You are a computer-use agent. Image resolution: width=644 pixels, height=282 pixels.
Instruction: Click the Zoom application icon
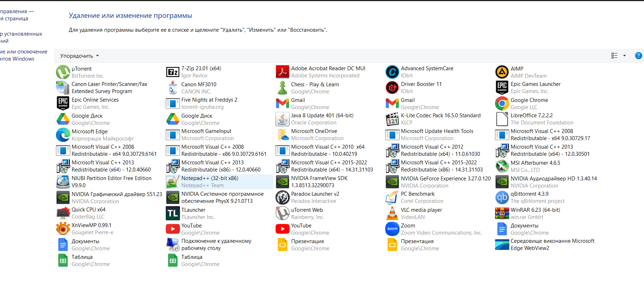coord(392,229)
